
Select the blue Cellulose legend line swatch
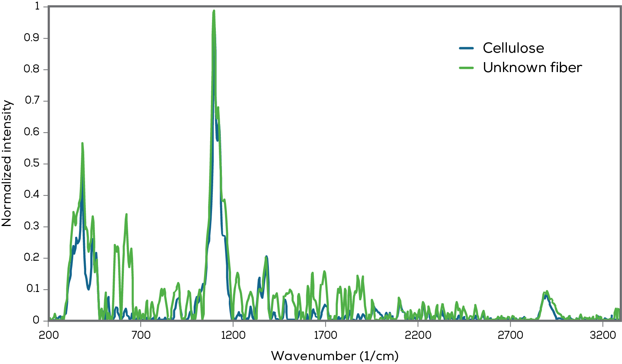[466, 48]
